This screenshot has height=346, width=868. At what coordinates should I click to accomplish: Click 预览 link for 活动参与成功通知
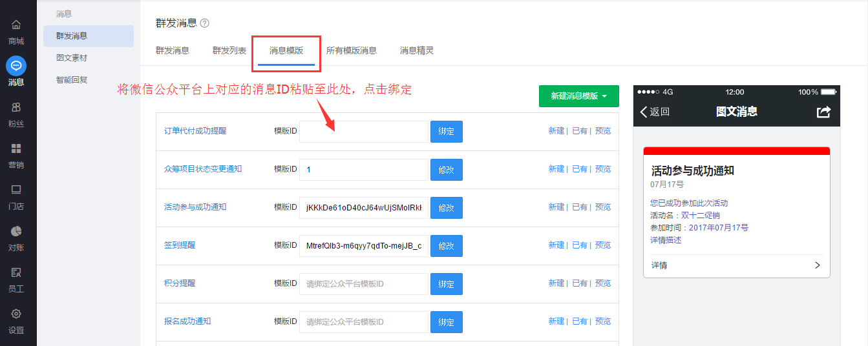pos(602,207)
